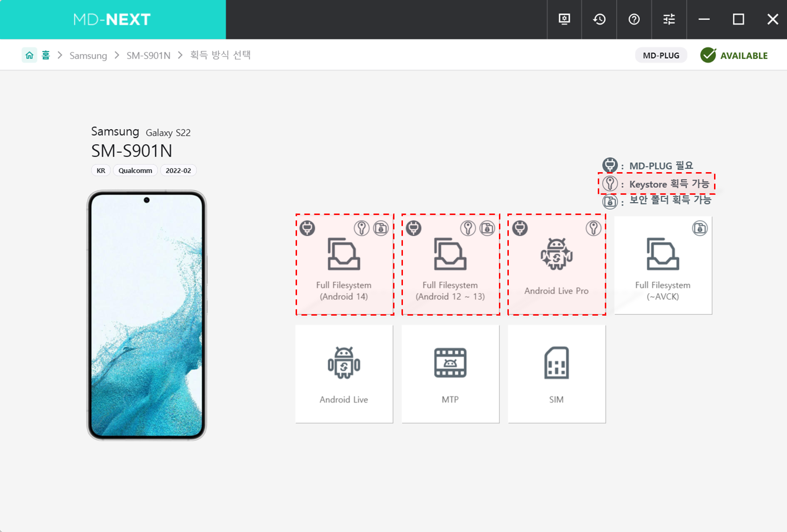This screenshot has width=787, height=532.
Task: Open the settings sliders icon
Action: coord(669,19)
